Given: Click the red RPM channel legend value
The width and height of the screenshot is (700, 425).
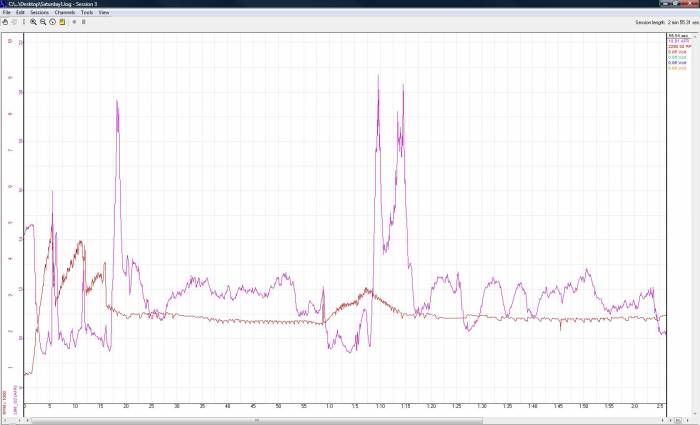Looking at the screenshot, I should [679, 46].
